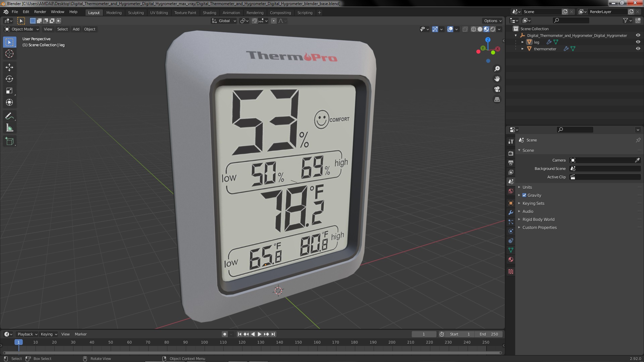Switch perspective/orthographic grid icon

coord(497,100)
